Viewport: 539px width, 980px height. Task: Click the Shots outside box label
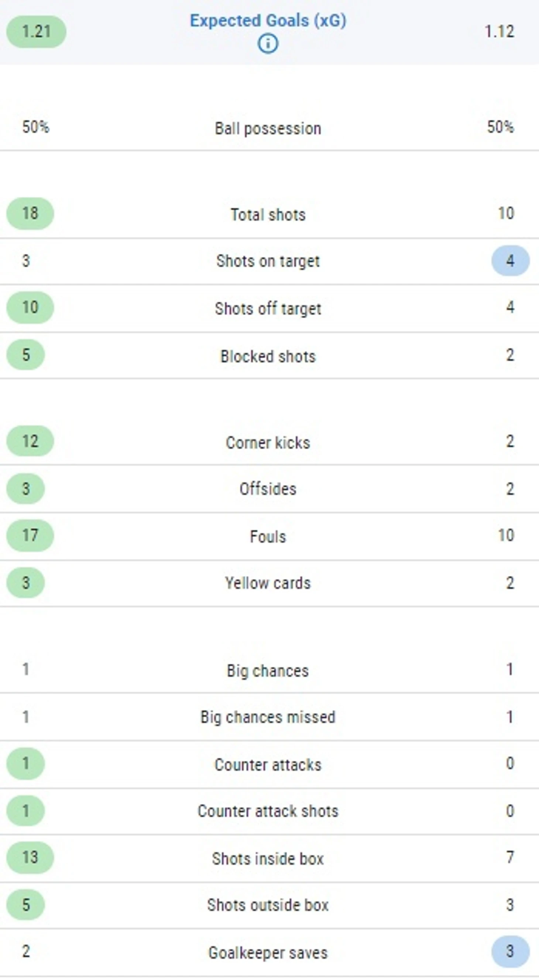(x=268, y=905)
